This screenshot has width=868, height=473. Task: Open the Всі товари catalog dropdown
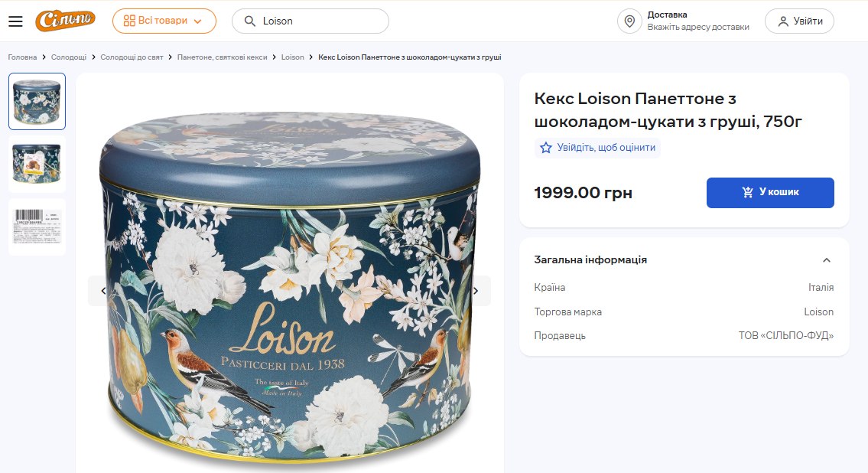click(164, 21)
